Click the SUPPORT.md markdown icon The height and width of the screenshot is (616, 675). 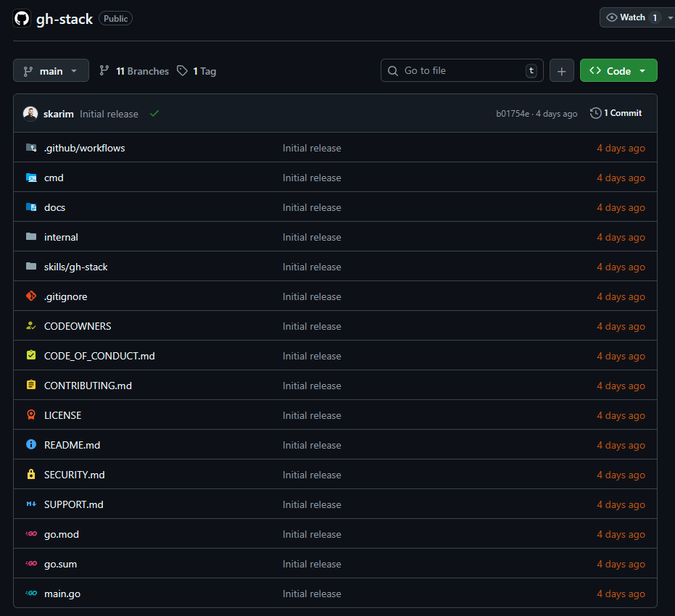(x=31, y=504)
